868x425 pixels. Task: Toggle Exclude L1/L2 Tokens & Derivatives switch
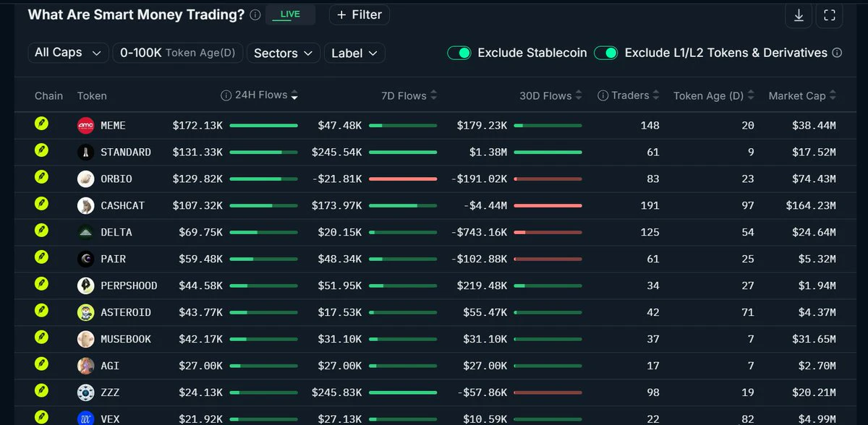pos(606,53)
